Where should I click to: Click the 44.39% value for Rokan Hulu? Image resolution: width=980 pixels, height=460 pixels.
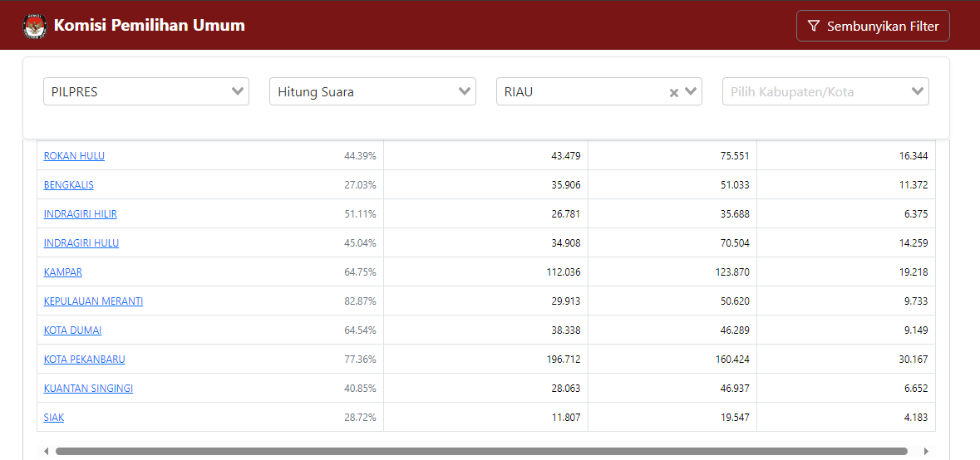pos(360,155)
